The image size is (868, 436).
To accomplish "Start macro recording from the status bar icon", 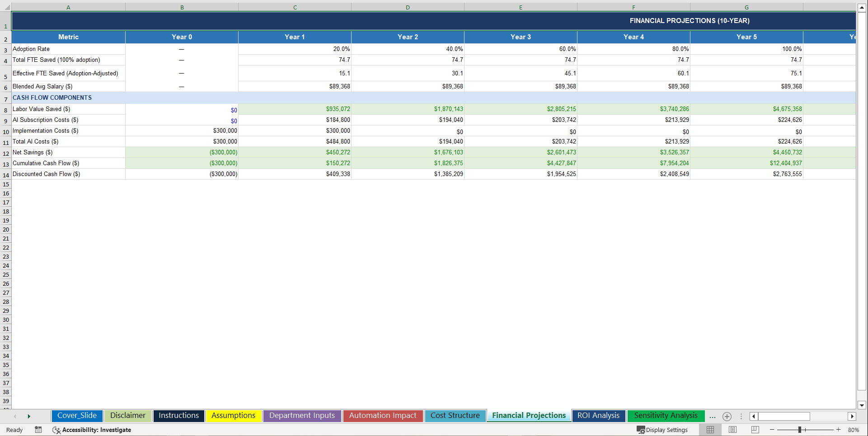I will pos(38,430).
